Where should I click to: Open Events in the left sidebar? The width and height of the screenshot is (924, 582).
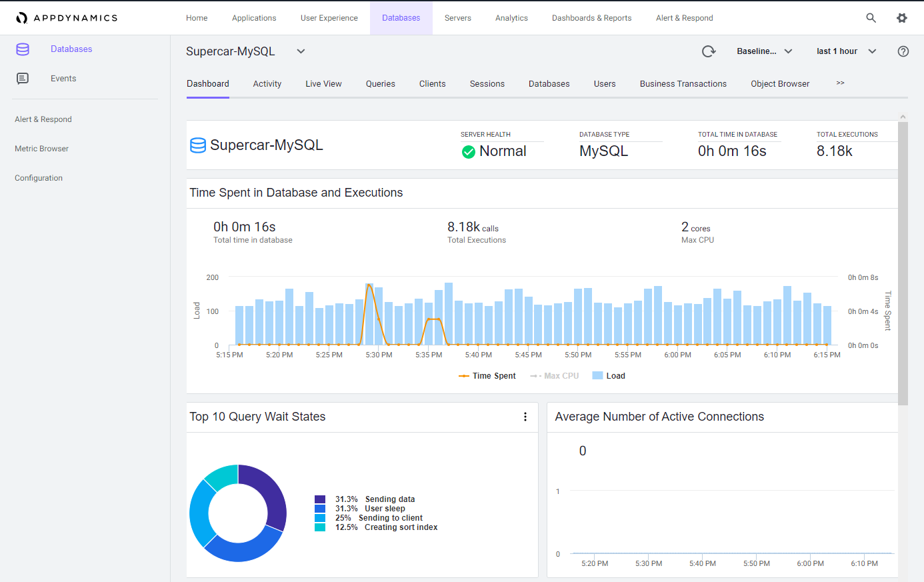click(63, 79)
